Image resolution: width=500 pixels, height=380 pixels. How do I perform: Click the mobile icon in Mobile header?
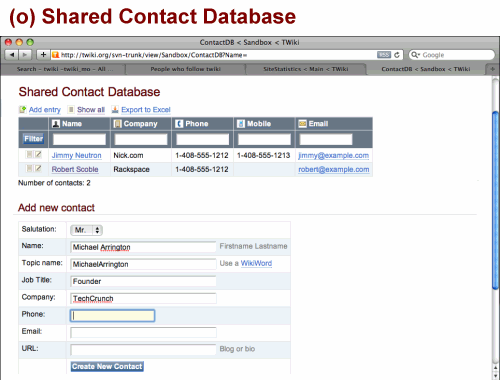click(x=241, y=124)
